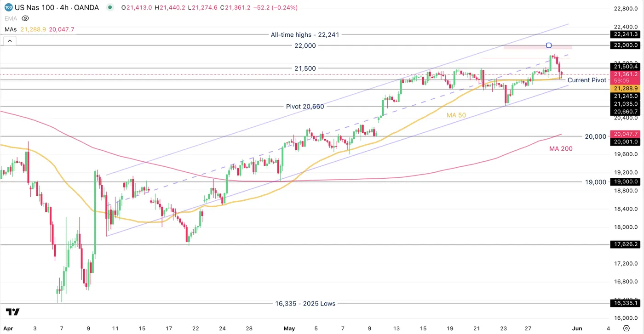Select the May label on time axis
The width and height of the screenshot is (644, 334).
pos(289,328)
